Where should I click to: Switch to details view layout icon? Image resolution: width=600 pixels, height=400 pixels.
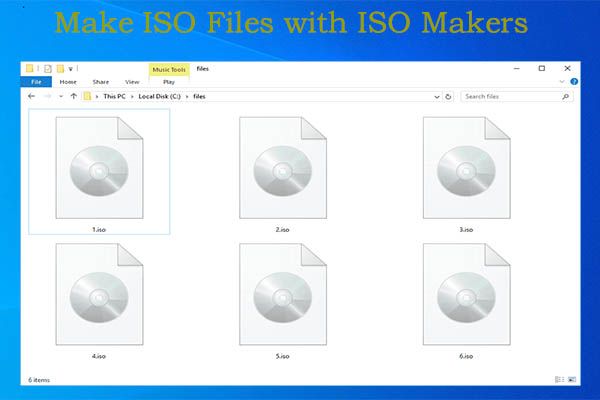tap(559, 379)
